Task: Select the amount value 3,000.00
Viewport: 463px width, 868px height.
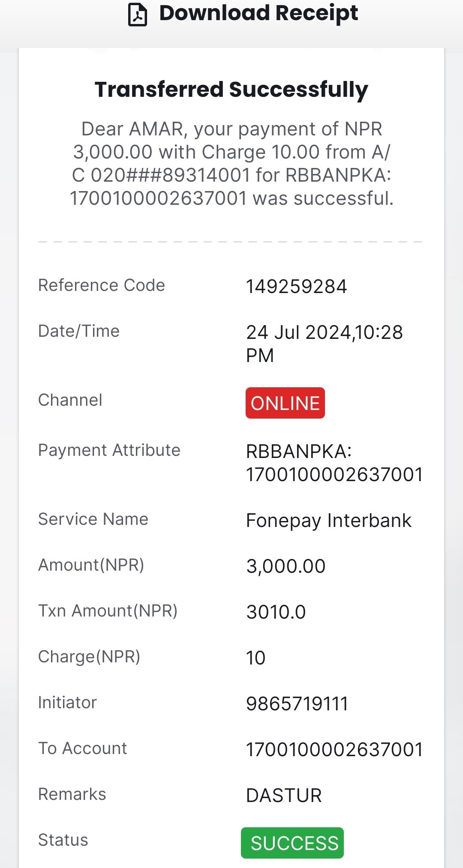Action: pyautogui.click(x=286, y=566)
